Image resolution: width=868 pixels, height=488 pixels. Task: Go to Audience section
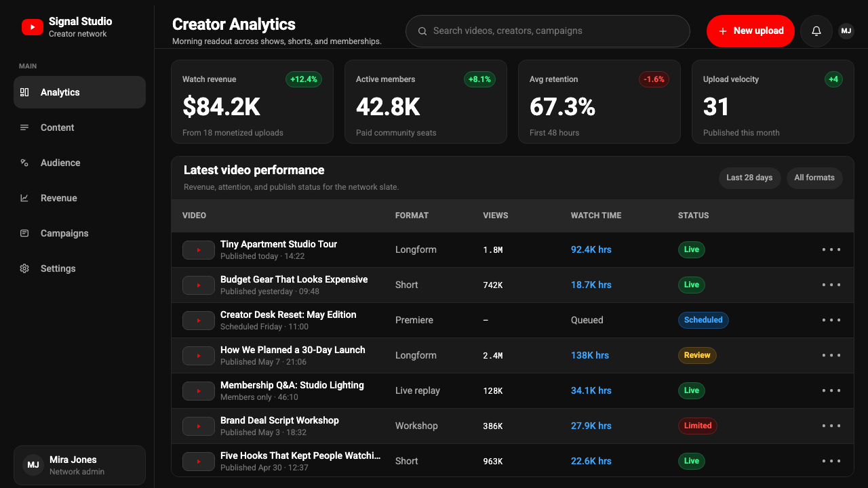click(x=79, y=163)
